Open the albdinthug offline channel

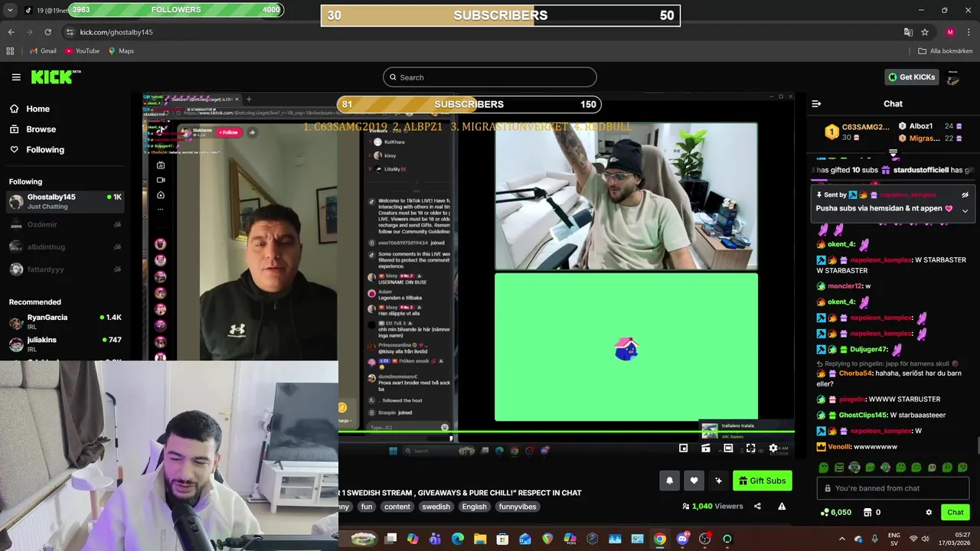pos(66,246)
